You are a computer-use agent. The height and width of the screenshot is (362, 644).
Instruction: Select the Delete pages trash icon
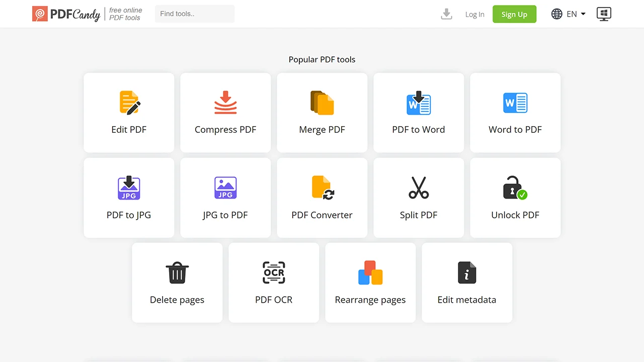[x=177, y=273]
